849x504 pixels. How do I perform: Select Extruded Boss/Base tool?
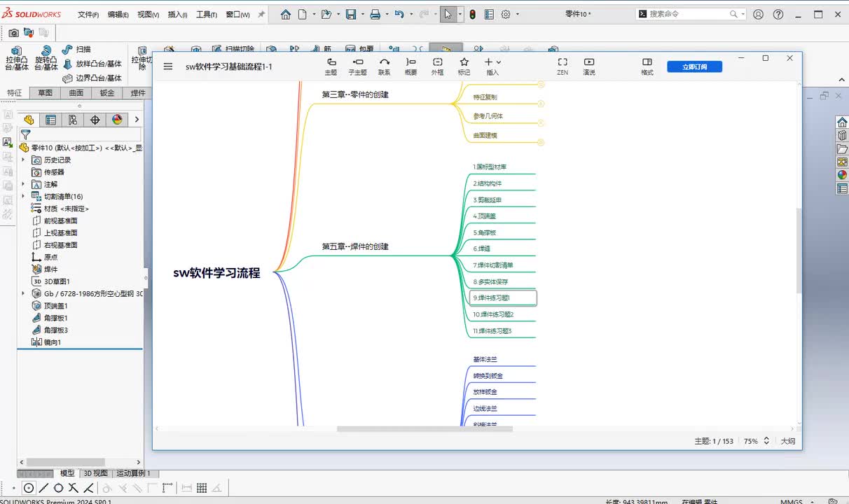17,59
